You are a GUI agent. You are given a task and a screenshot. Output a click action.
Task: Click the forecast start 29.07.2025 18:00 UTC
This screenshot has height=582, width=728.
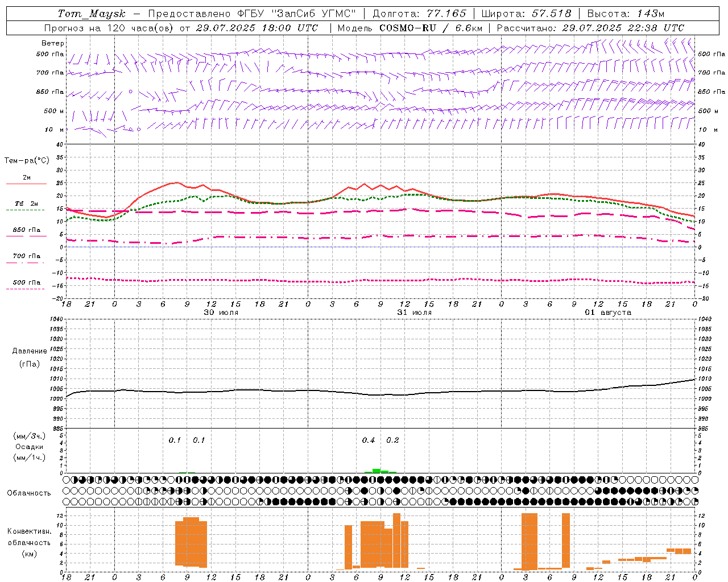tap(257, 28)
